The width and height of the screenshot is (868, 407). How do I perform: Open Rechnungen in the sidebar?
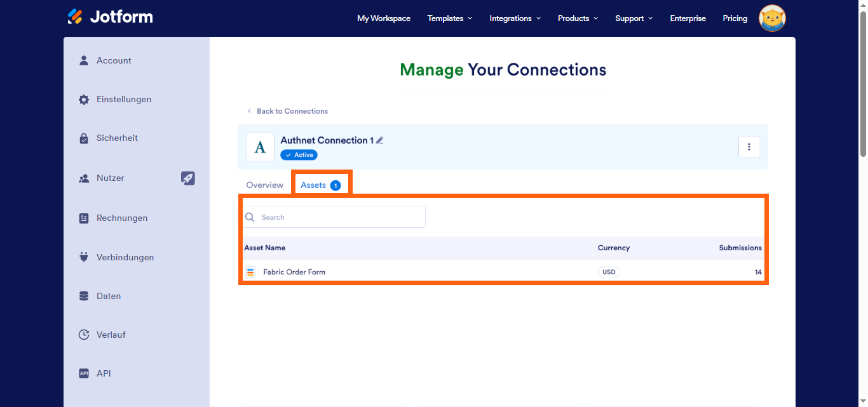click(x=122, y=218)
